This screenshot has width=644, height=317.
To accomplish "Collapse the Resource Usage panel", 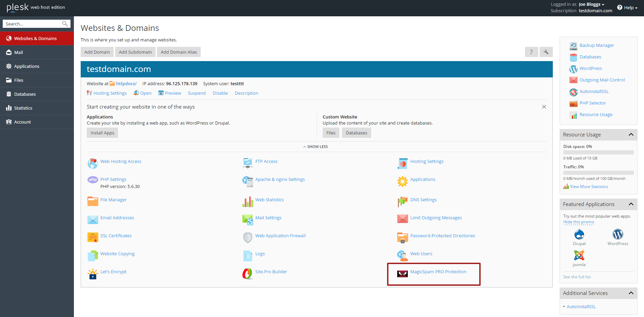I will (631, 134).
